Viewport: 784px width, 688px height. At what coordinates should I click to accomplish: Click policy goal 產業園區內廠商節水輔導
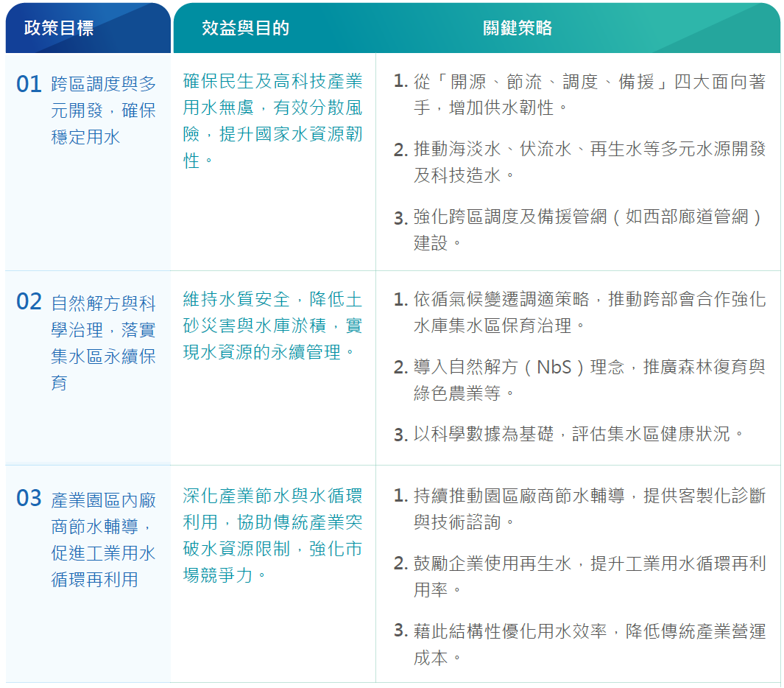tap(104, 539)
